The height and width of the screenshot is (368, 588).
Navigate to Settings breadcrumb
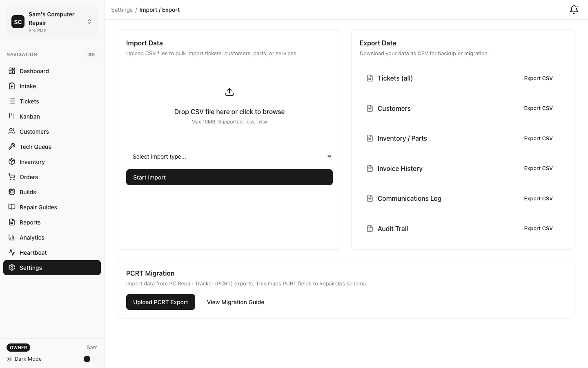click(x=122, y=9)
